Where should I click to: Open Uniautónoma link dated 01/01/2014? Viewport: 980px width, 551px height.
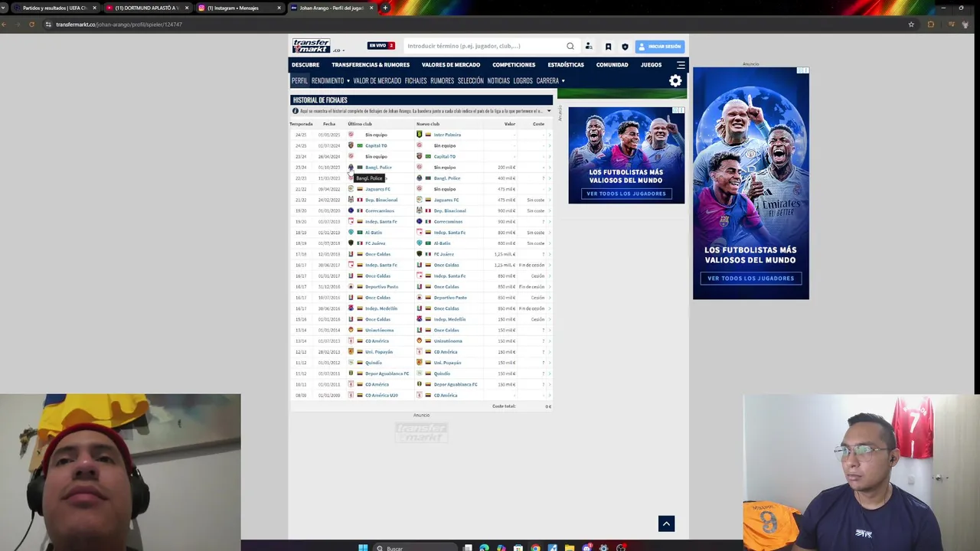pyautogui.click(x=379, y=330)
